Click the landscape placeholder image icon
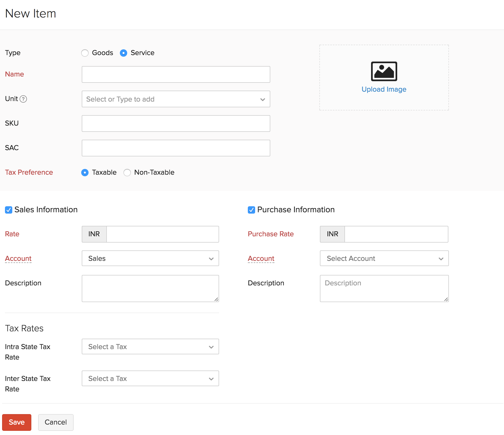This screenshot has height=435, width=504. tap(384, 71)
